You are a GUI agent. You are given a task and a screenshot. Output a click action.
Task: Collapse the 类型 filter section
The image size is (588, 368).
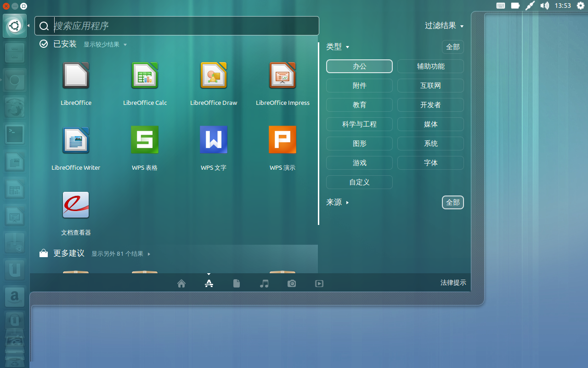point(338,47)
